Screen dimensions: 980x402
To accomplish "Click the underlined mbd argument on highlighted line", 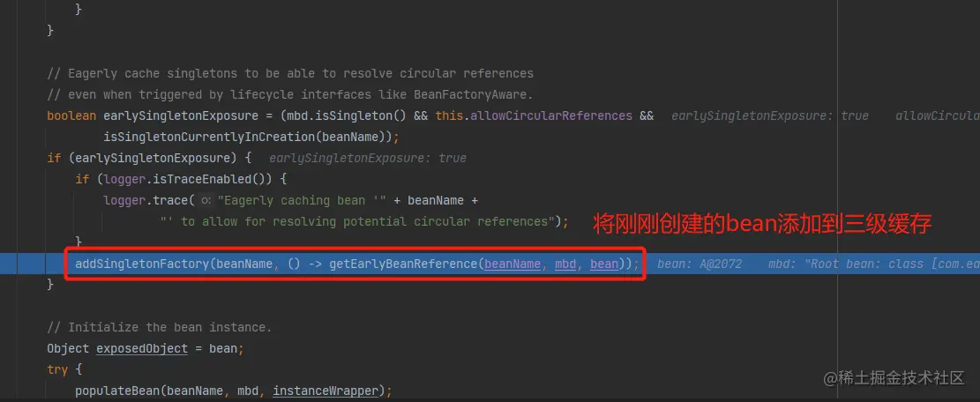I will [565, 264].
